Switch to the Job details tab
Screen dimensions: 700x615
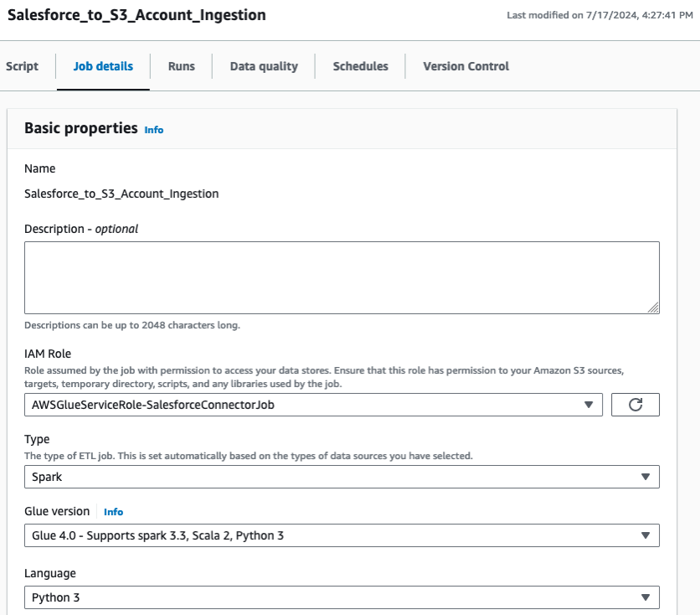(103, 66)
